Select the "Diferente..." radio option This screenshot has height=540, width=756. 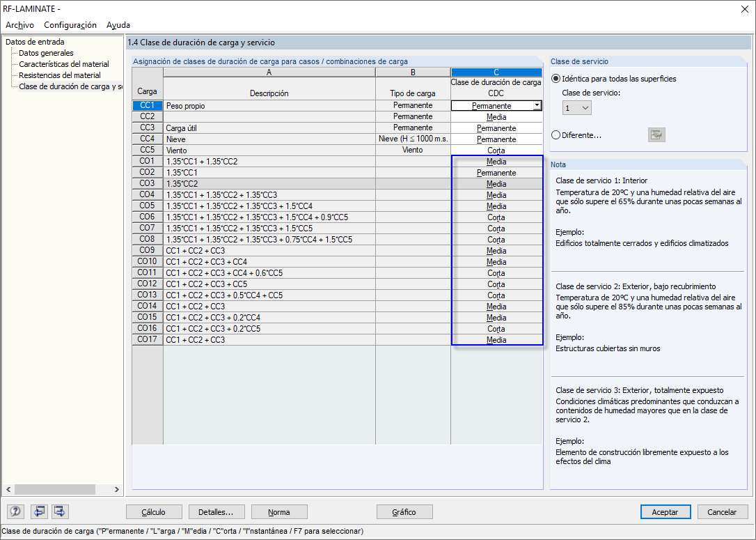tap(556, 135)
